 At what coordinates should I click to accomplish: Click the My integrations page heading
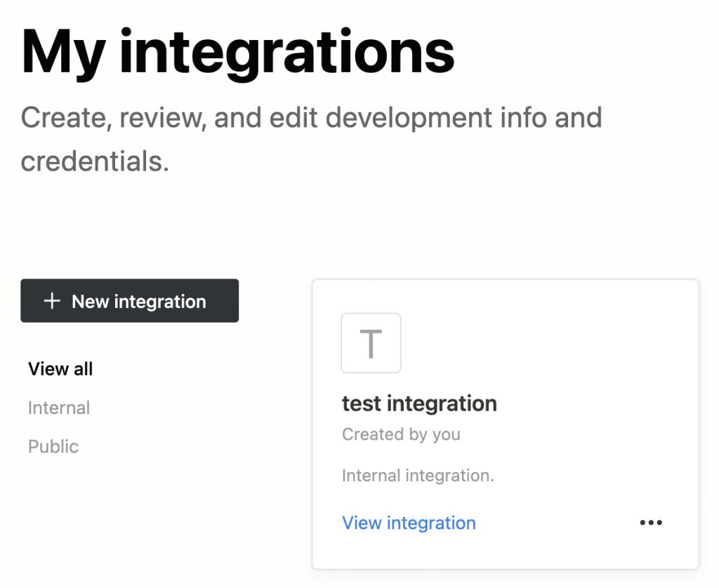click(238, 53)
